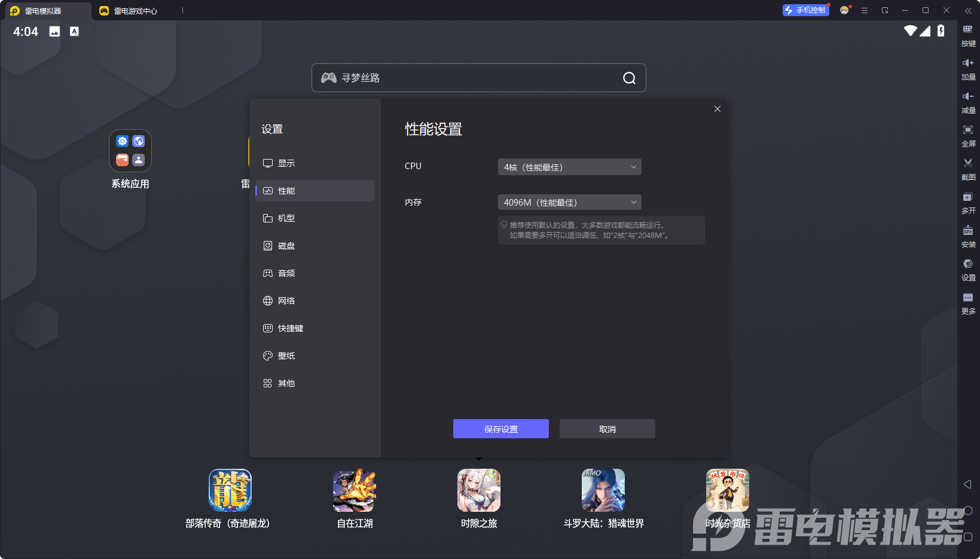The width and height of the screenshot is (980, 559).
Task: Show 更多 tools in the sidebar
Action: (x=968, y=304)
